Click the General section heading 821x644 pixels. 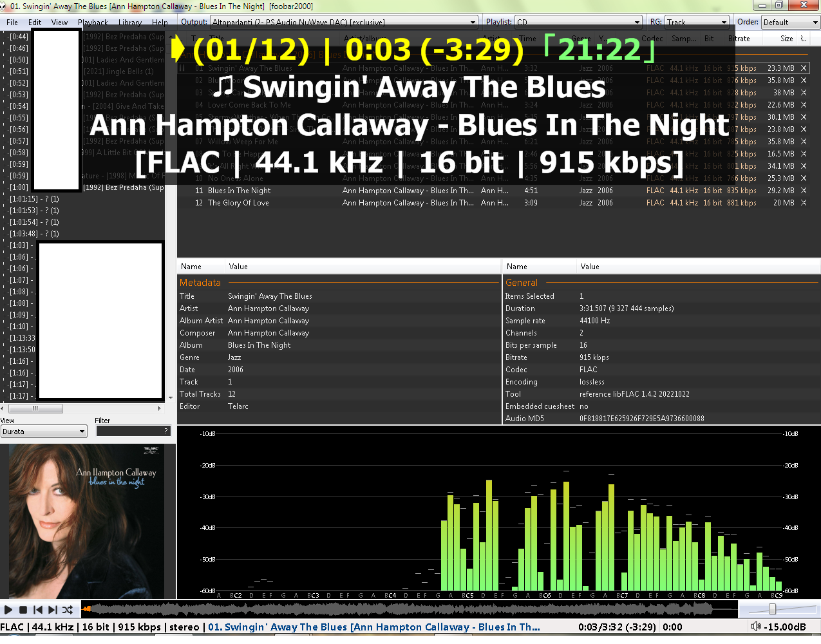tap(522, 283)
